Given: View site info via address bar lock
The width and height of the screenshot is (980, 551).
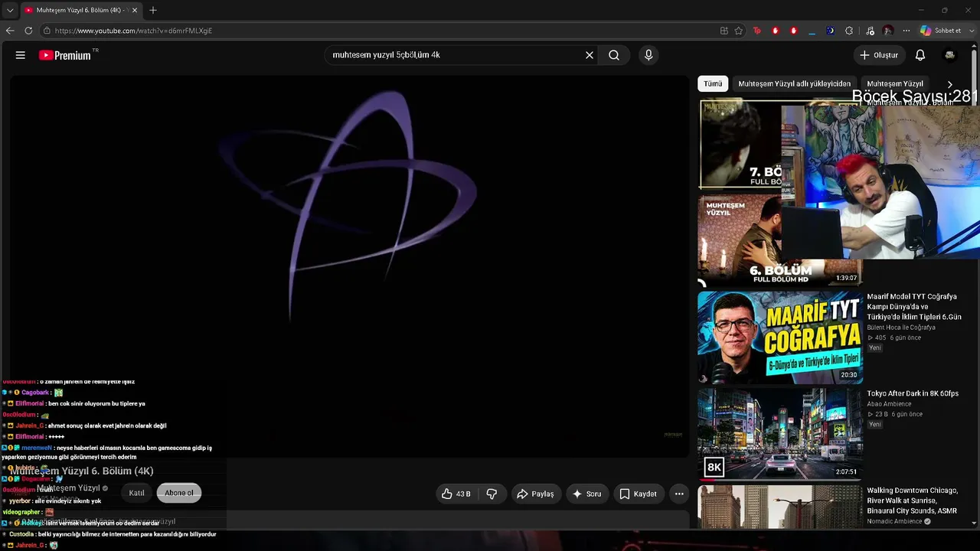Looking at the screenshot, I should (x=47, y=31).
